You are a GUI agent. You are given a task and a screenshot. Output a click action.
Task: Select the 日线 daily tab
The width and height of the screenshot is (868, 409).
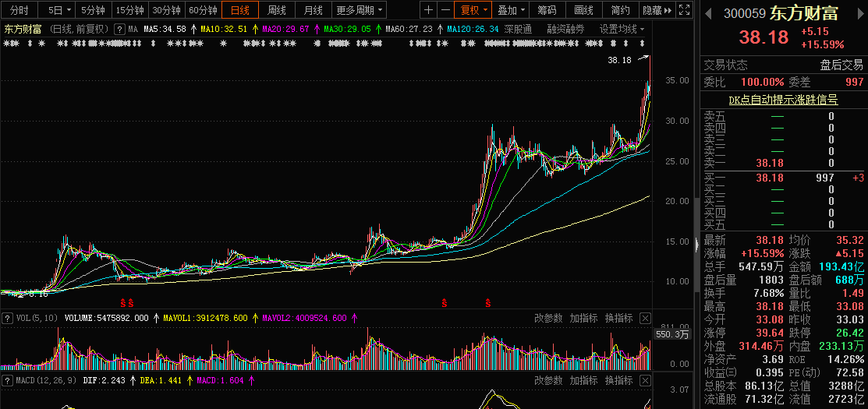[240, 10]
